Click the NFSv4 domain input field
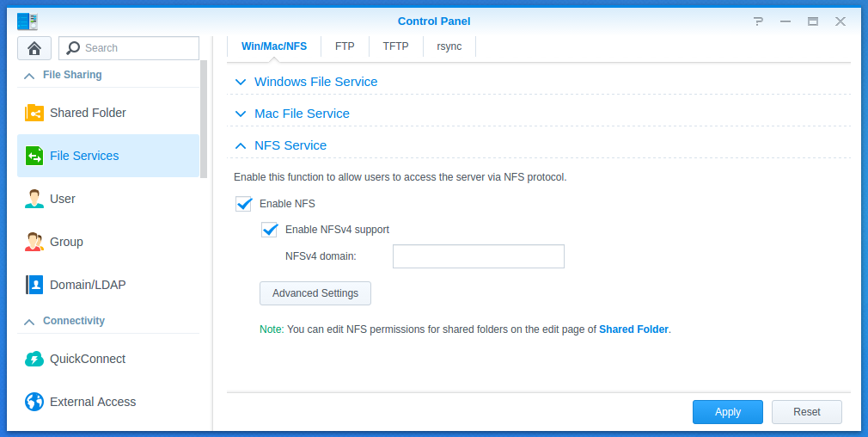 point(479,256)
